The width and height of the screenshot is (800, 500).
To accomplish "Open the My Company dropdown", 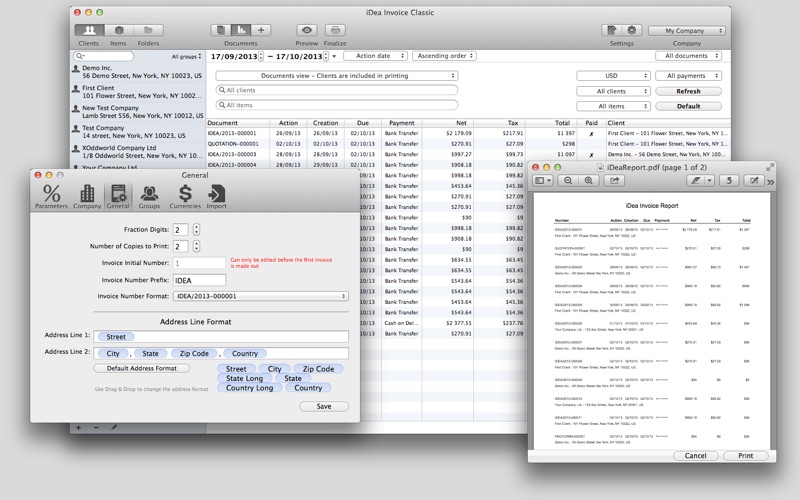I will (x=687, y=31).
